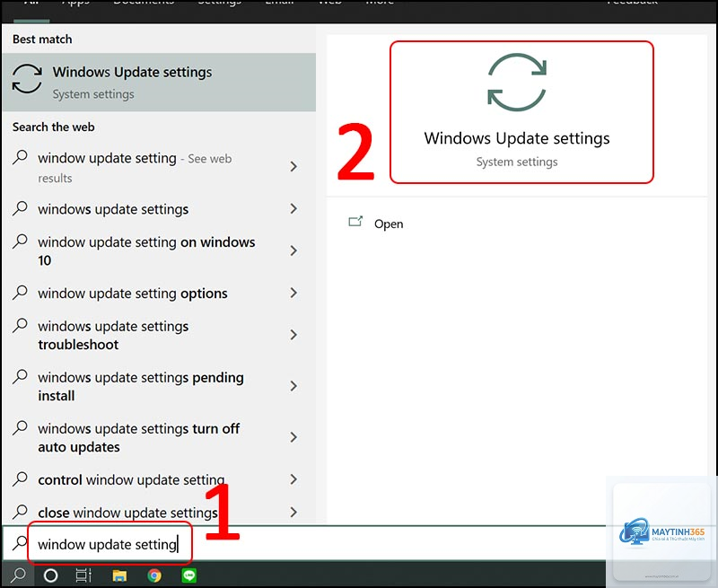Open Cortana from the taskbar

50,575
